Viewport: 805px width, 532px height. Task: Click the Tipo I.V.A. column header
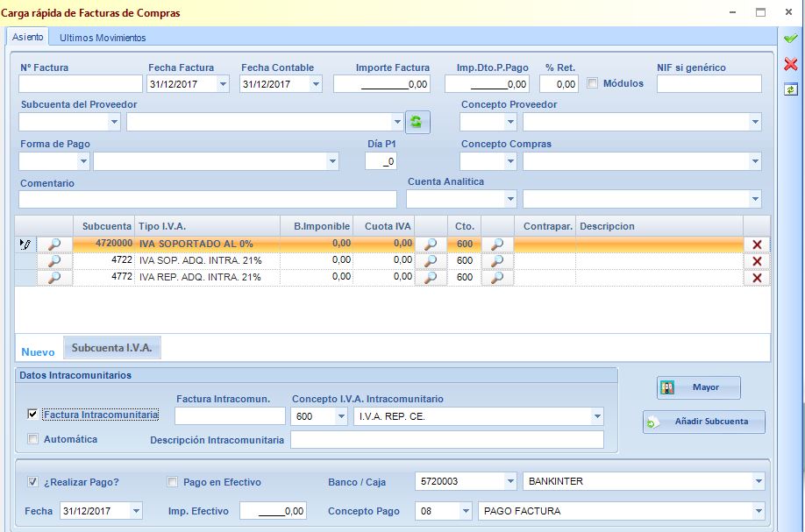tap(208, 226)
